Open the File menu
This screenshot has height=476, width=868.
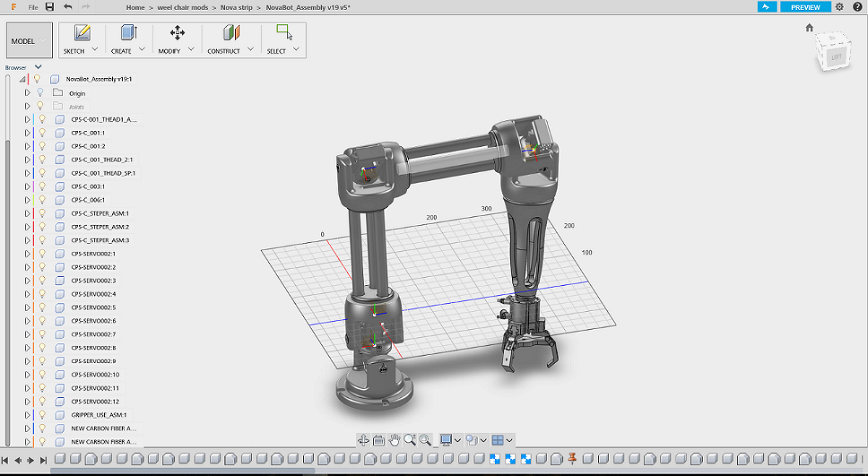click(x=33, y=7)
